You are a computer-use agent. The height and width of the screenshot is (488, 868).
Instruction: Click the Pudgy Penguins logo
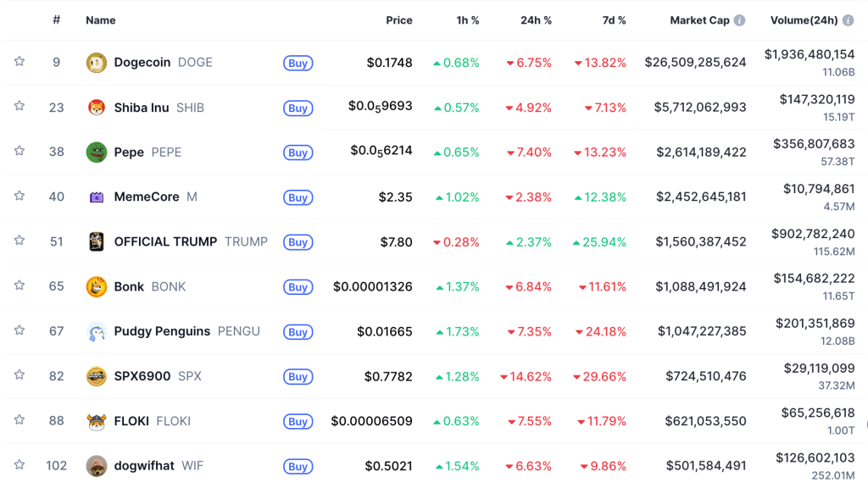pos(99,332)
